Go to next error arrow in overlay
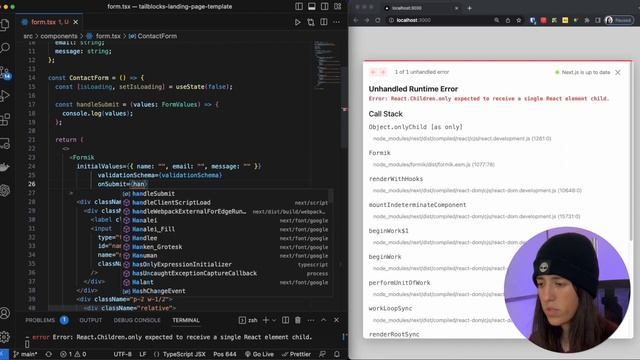 click(383, 72)
